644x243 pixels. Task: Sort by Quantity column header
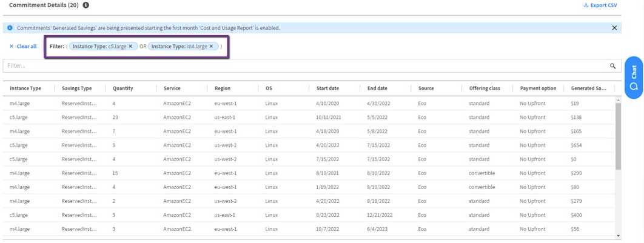click(123, 88)
